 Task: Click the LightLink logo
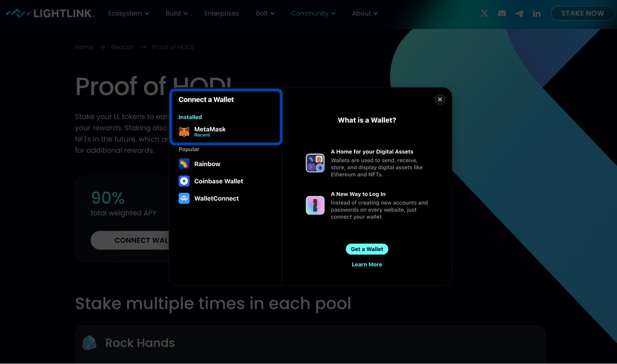pos(50,13)
